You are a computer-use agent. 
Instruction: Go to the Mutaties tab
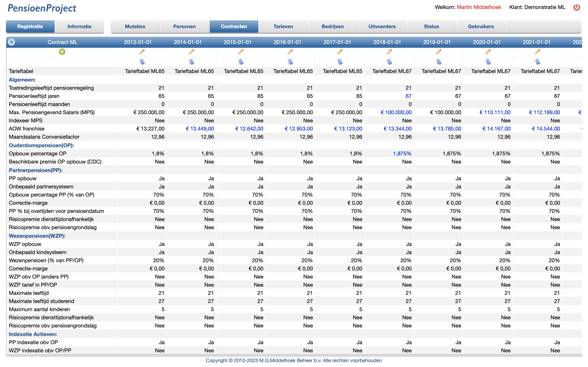coord(135,27)
